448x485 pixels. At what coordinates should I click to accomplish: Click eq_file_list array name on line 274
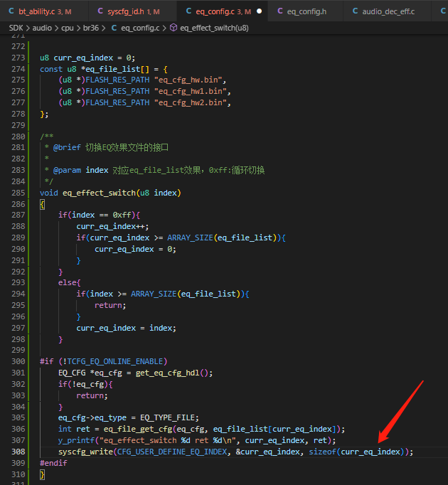point(112,69)
